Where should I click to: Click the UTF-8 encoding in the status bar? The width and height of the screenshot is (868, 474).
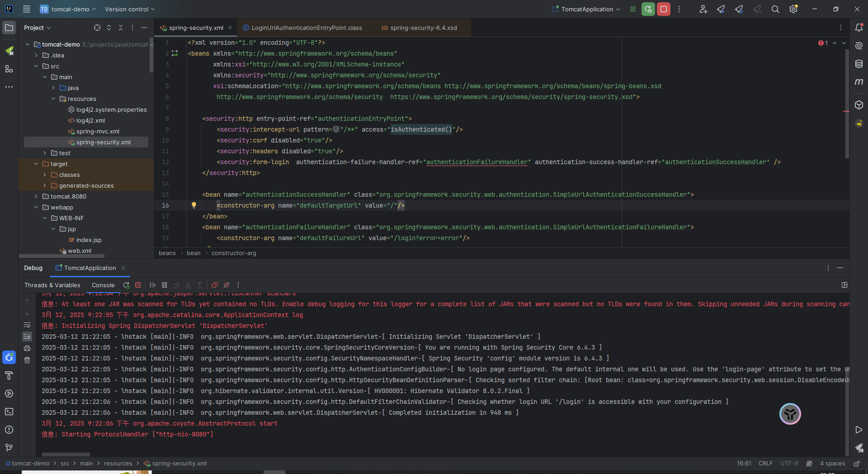[x=789, y=464]
